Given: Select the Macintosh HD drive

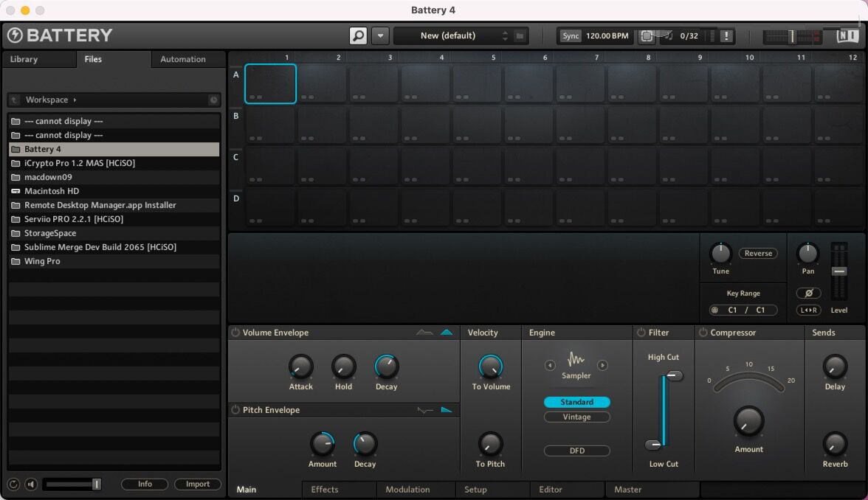Looking at the screenshot, I should pos(114,191).
